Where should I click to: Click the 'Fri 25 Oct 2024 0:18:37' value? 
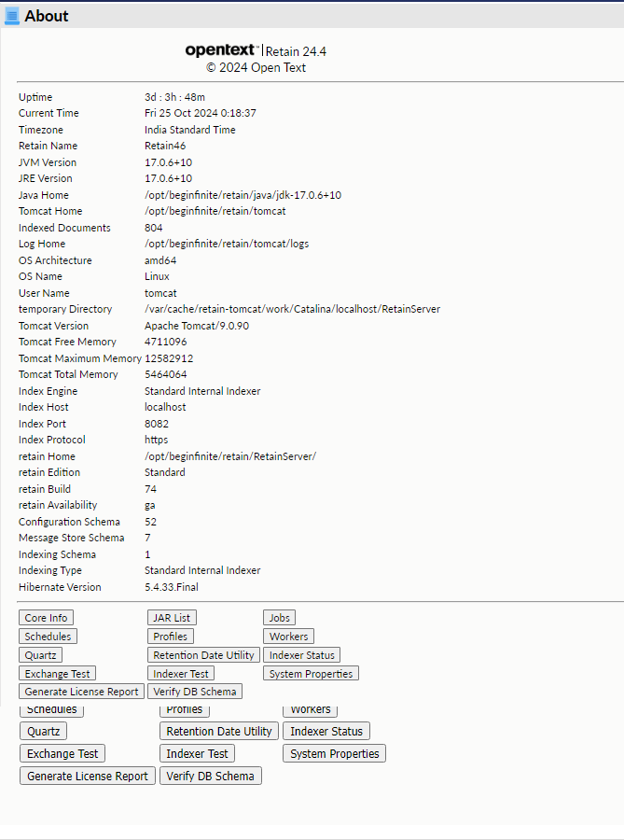[201, 113]
